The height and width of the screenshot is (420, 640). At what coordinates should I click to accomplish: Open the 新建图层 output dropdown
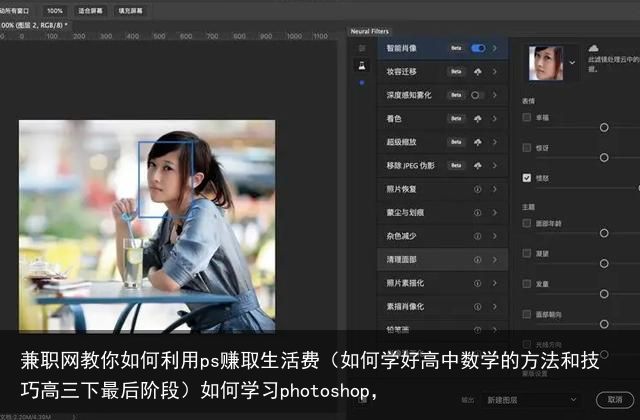(531, 400)
